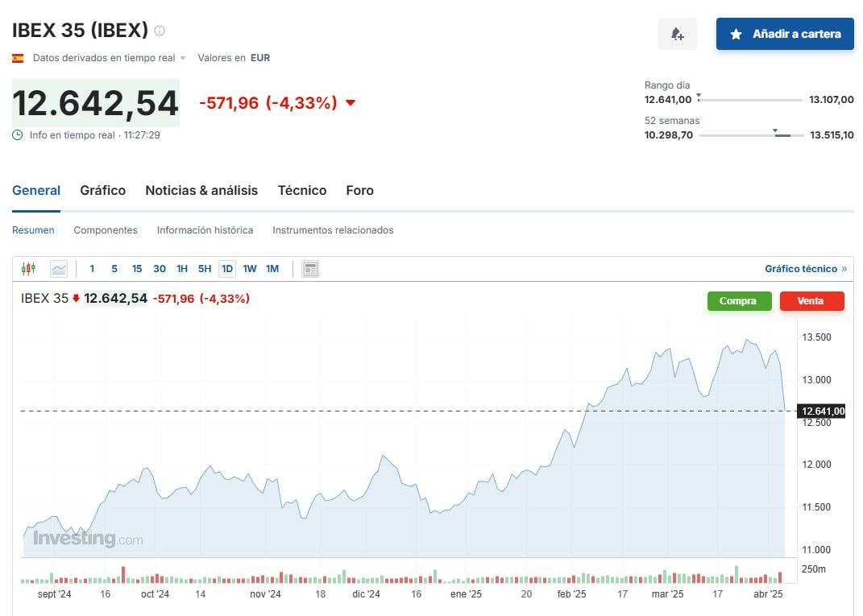Image resolution: width=863 pixels, height=616 pixels.
Task: Select the 1D interval
Action: [227, 269]
